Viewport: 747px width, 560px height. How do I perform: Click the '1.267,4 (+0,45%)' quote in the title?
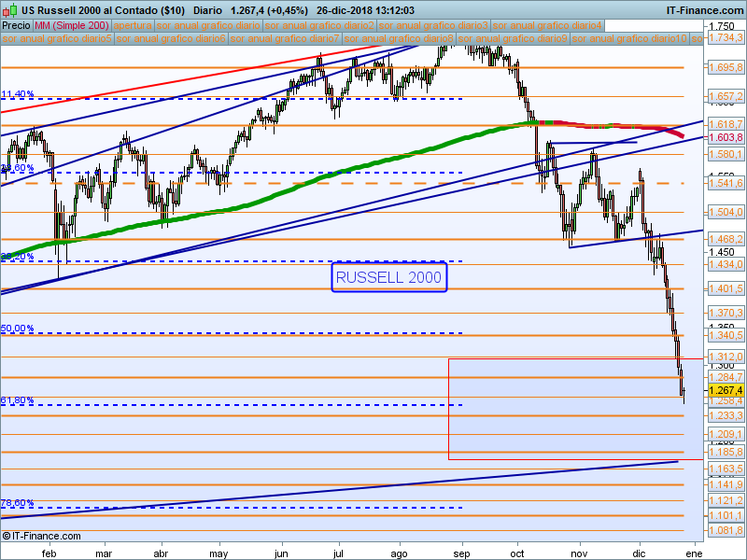(269, 10)
